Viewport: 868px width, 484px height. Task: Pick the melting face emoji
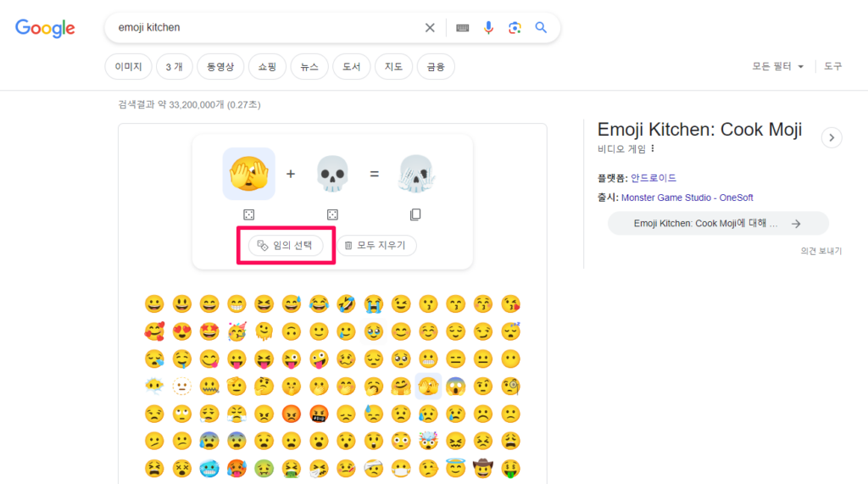[x=264, y=331]
